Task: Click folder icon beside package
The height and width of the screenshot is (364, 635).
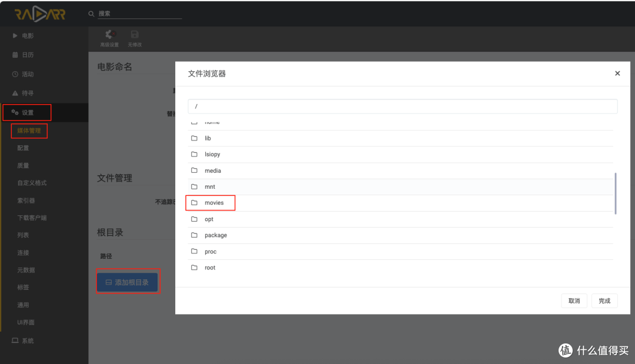Action: pyautogui.click(x=195, y=235)
